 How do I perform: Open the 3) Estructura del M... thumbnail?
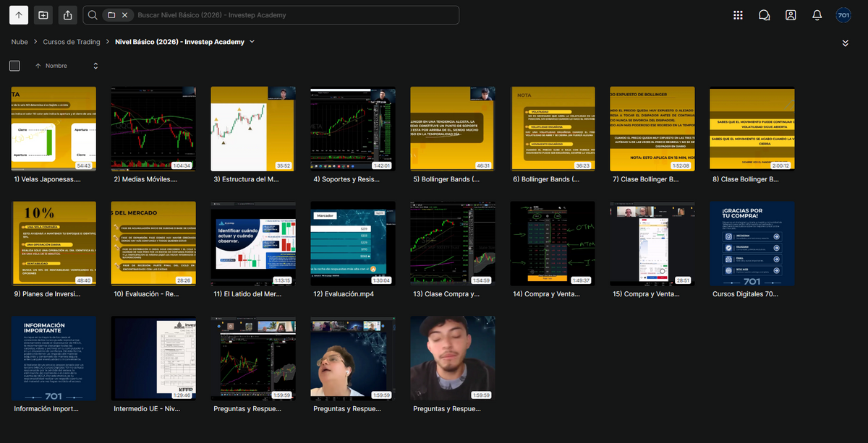click(x=253, y=129)
